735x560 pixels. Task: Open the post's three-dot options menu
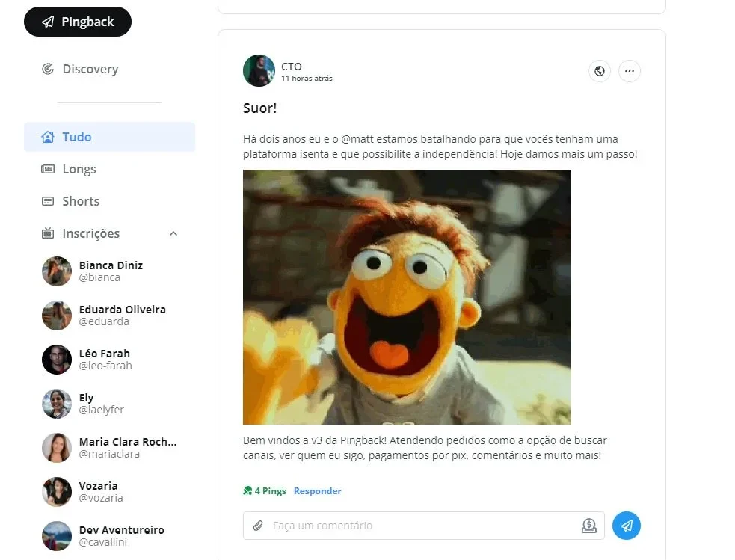[x=630, y=71]
